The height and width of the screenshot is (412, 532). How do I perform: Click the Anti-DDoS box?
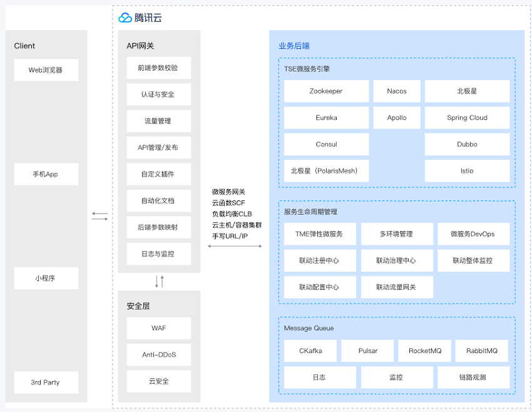pos(159,354)
